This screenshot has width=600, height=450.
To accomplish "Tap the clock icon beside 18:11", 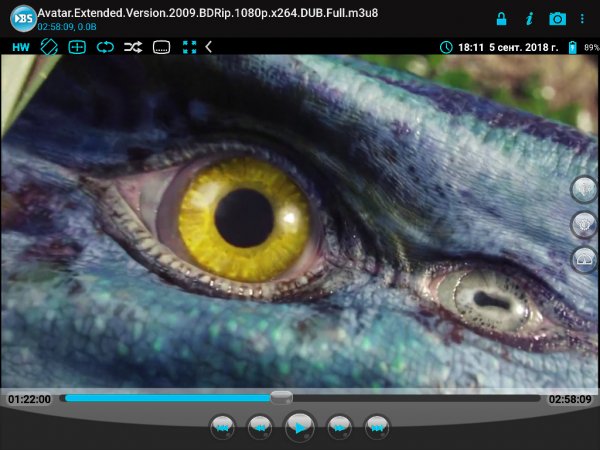I will pyautogui.click(x=446, y=47).
